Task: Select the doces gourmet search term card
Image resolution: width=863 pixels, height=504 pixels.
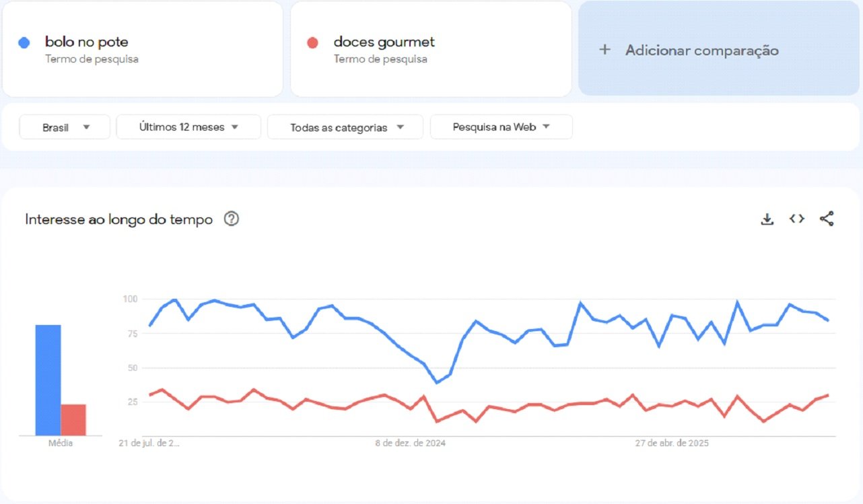Action: pos(431,48)
